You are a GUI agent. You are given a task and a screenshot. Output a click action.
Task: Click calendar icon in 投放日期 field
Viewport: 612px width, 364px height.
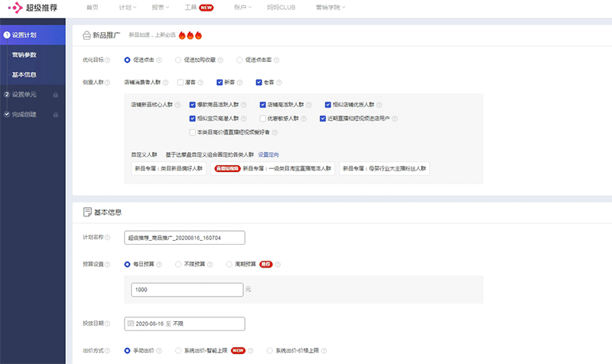click(131, 323)
